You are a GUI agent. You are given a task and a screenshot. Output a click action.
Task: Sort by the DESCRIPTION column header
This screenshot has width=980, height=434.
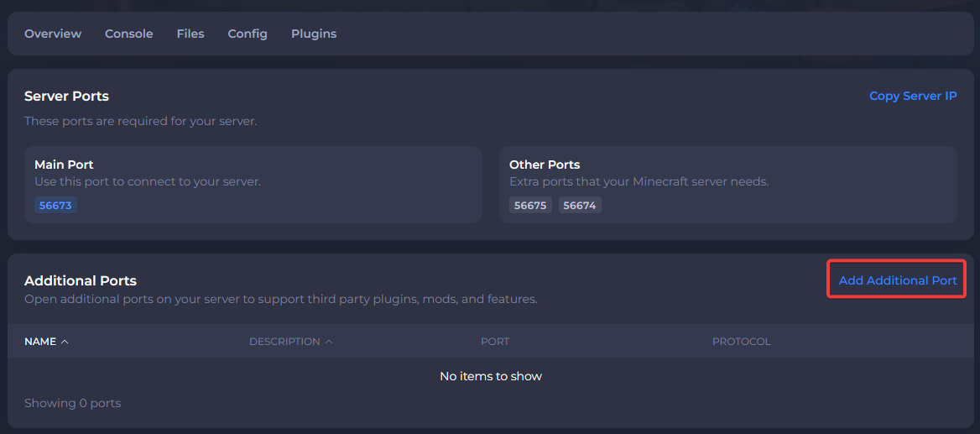point(284,342)
